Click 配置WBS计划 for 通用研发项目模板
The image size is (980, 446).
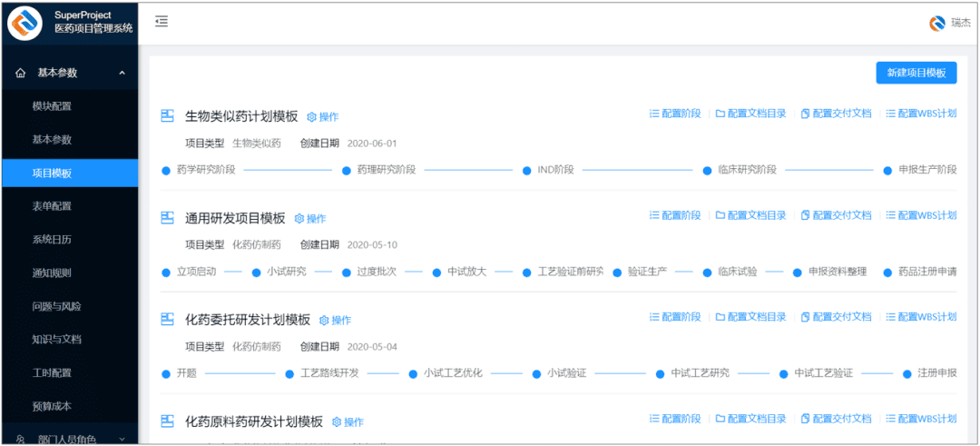[921, 215]
